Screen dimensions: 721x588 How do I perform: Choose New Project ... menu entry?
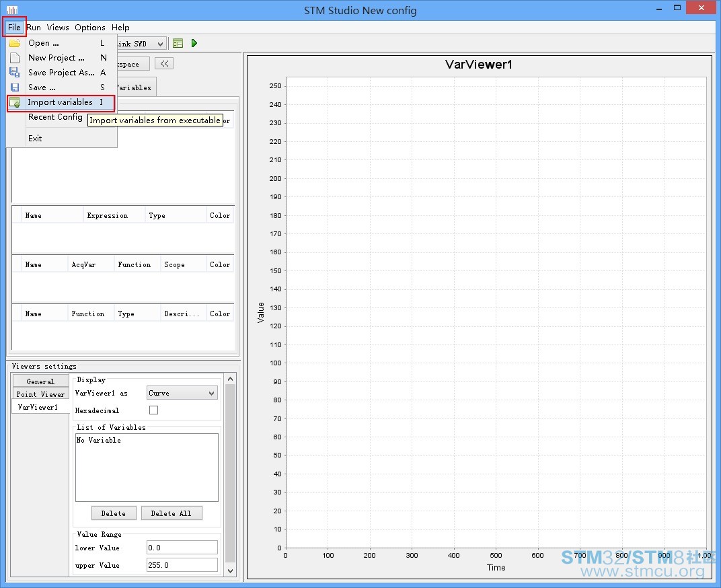(62, 57)
